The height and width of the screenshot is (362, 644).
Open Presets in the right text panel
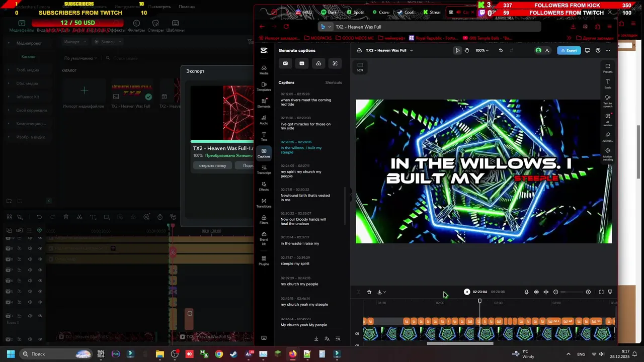608,68
